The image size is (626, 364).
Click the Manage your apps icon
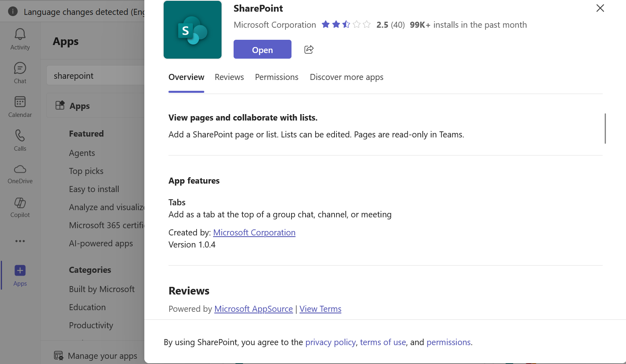click(x=59, y=356)
